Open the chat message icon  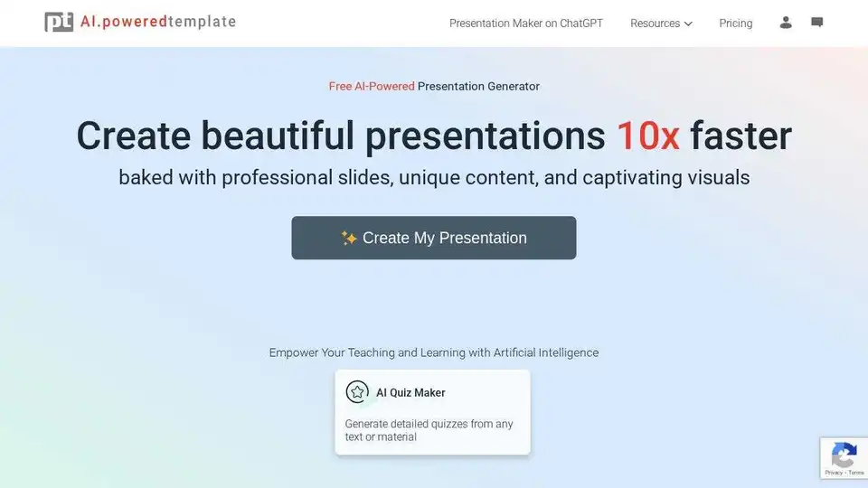click(817, 23)
